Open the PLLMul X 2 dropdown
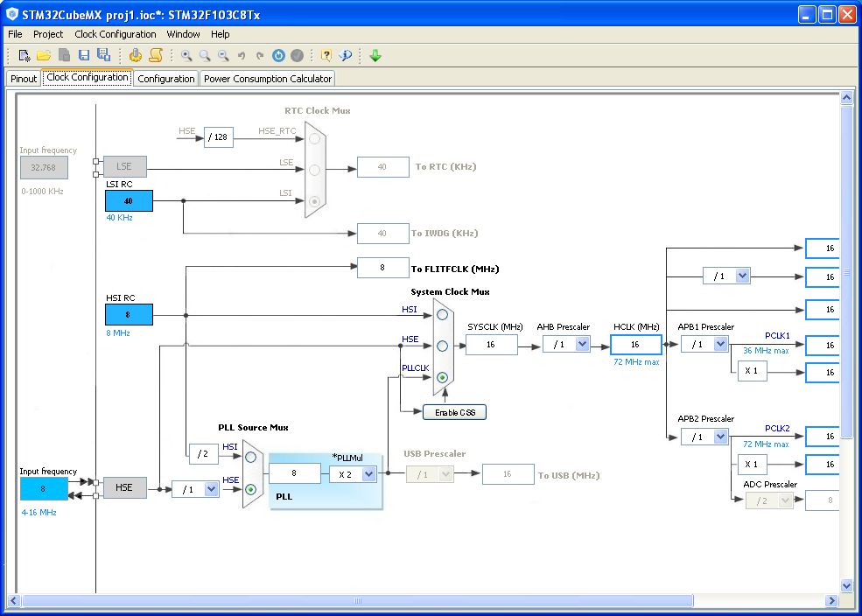Screen dimensions: 862x616 tap(369, 474)
